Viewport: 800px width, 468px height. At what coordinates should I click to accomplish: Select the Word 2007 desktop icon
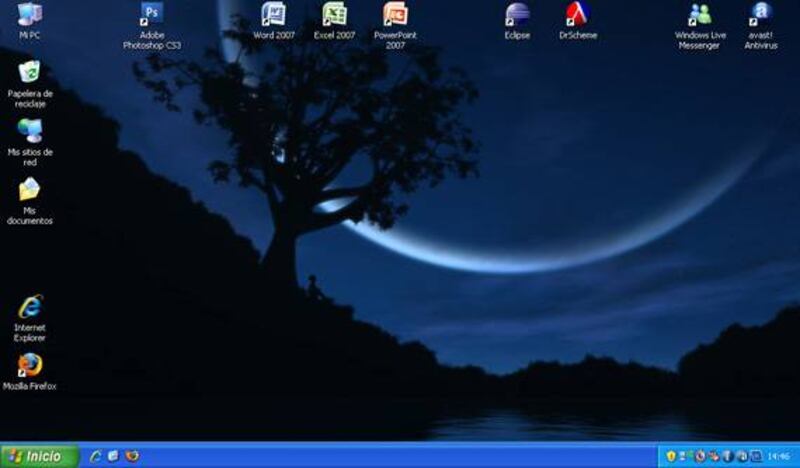[273, 15]
